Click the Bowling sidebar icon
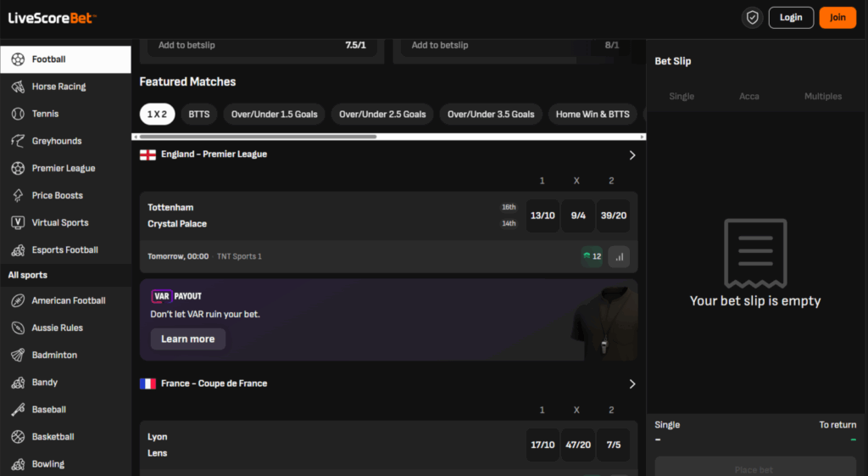This screenshot has width=868, height=476. coord(18,464)
